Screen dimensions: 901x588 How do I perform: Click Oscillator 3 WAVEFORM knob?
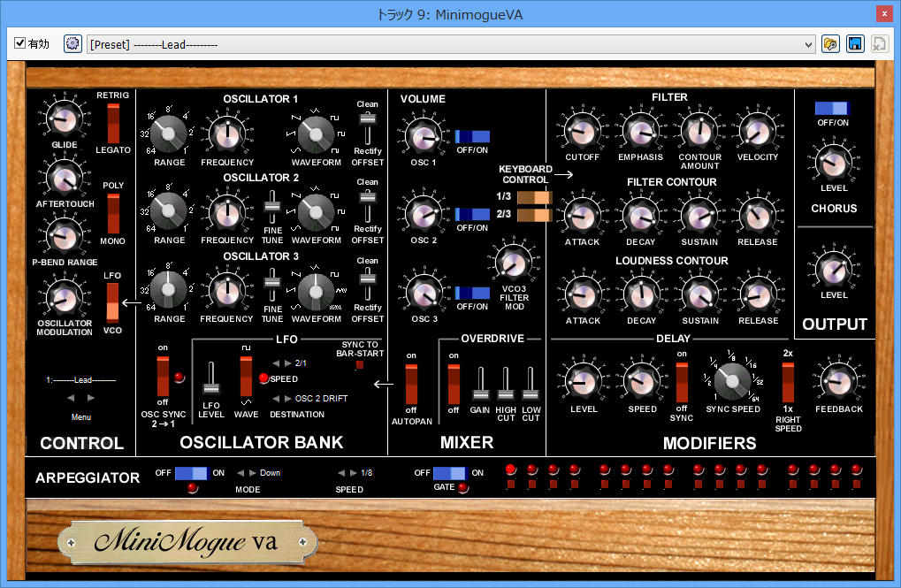[316, 291]
